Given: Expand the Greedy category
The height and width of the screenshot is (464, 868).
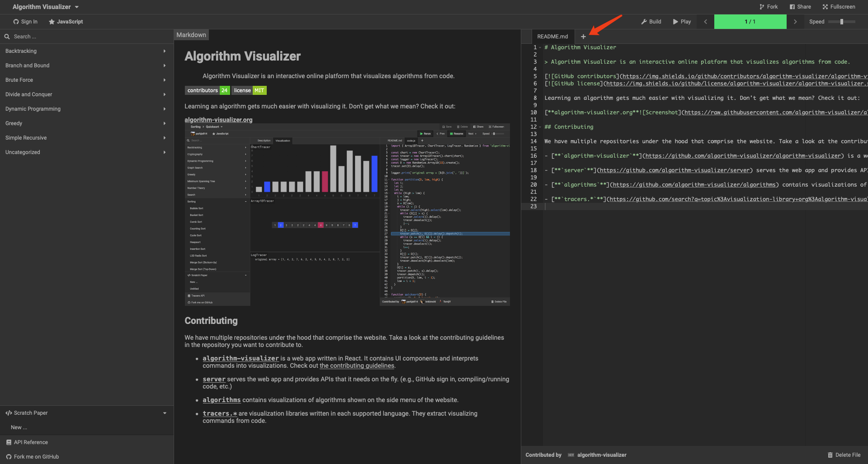Looking at the screenshot, I should [x=86, y=123].
